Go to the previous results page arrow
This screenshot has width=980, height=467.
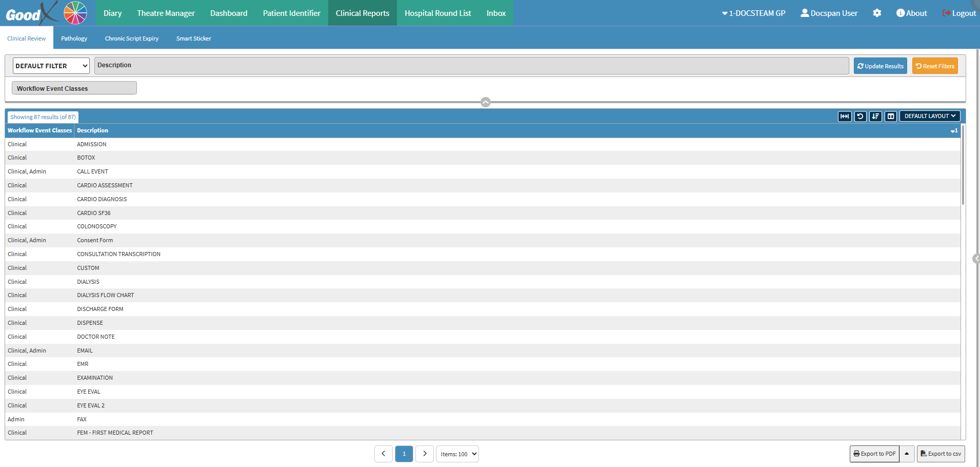point(384,454)
